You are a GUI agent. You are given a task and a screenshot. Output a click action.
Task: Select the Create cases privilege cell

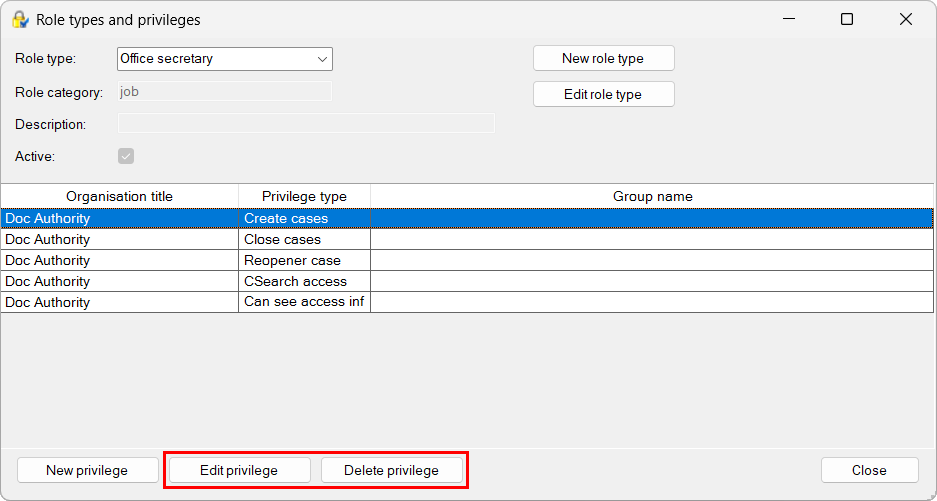[x=304, y=218]
